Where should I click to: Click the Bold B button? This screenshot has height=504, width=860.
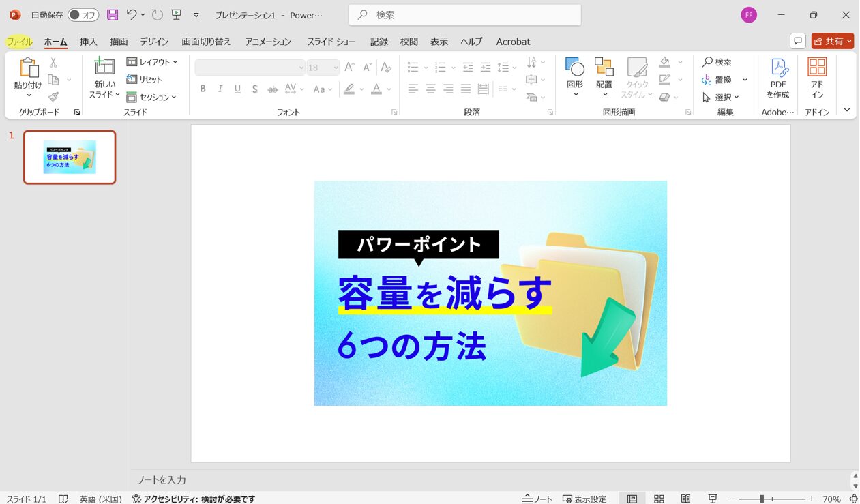pyautogui.click(x=203, y=89)
